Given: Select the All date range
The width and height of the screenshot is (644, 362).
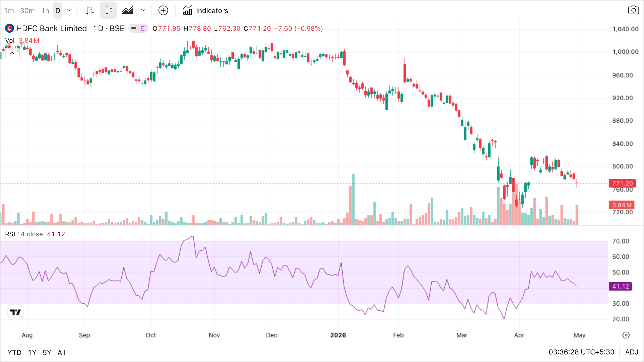Looking at the screenshot, I should tap(62, 352).
